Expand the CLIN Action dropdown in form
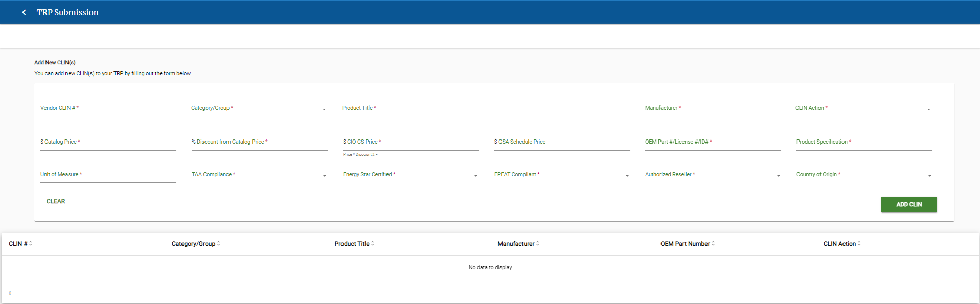 coord(863,109)
